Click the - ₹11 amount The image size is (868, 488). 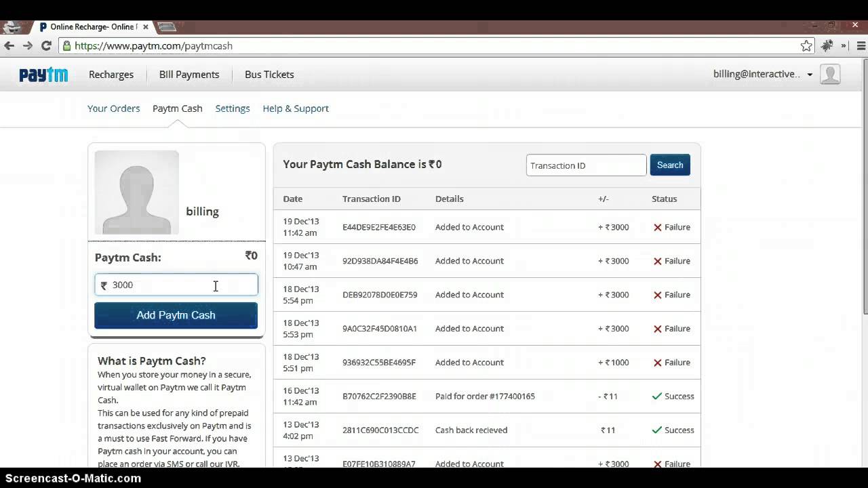[x=608, y=396]
